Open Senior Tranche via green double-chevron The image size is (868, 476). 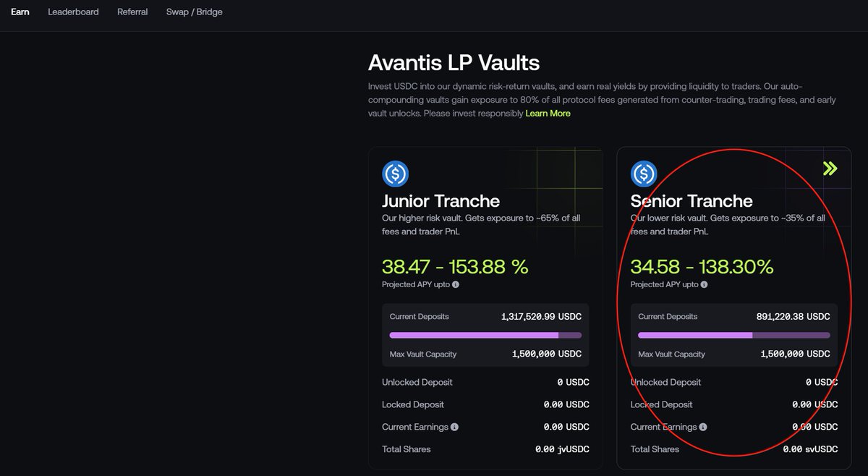pyautogui.click(x=830, y=169)
